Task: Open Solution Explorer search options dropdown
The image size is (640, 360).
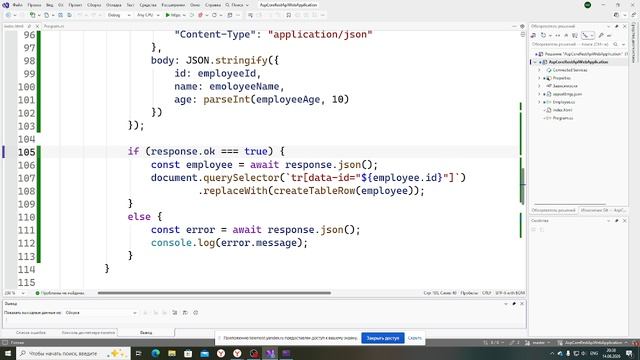Action: (x=623, y=44)
